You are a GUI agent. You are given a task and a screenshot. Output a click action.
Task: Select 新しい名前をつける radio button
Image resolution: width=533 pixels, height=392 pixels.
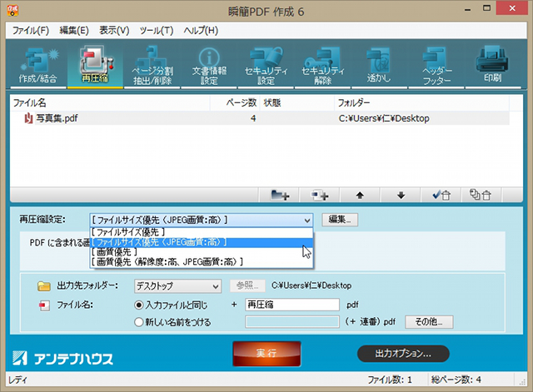[x=139, y=322]
